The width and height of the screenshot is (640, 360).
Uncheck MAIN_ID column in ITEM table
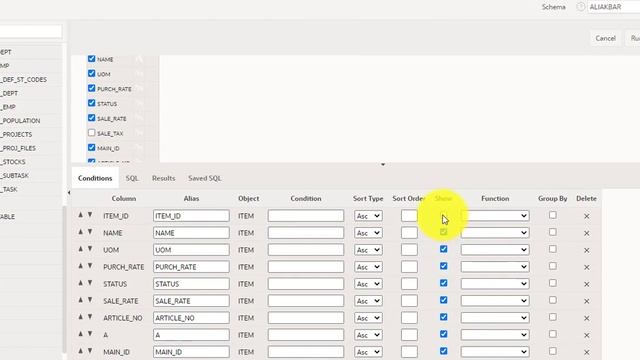click(91, 147)
